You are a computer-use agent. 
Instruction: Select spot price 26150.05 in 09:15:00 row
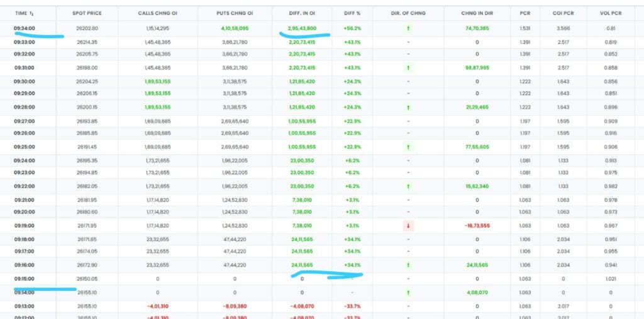[87, 278]
